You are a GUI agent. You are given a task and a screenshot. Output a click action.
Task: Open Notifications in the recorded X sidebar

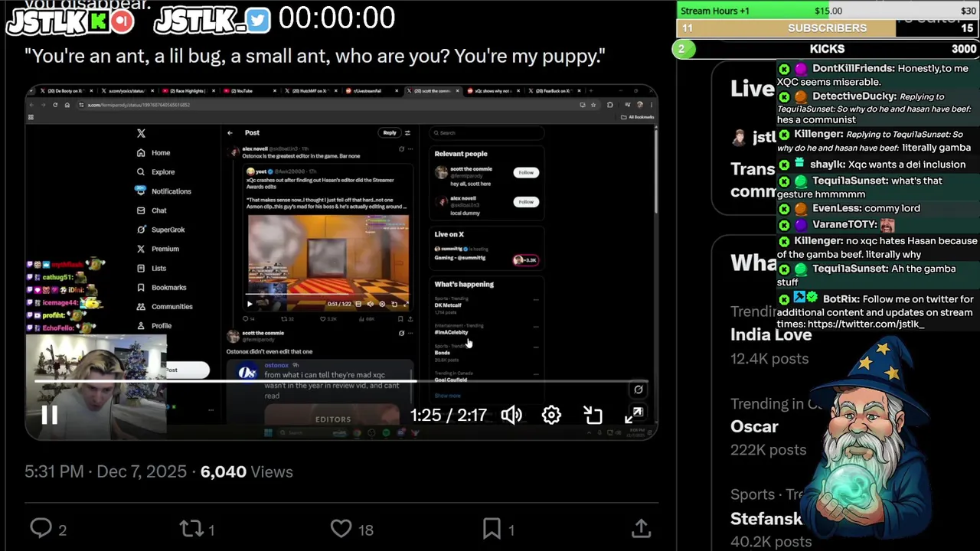click(163, 191)
